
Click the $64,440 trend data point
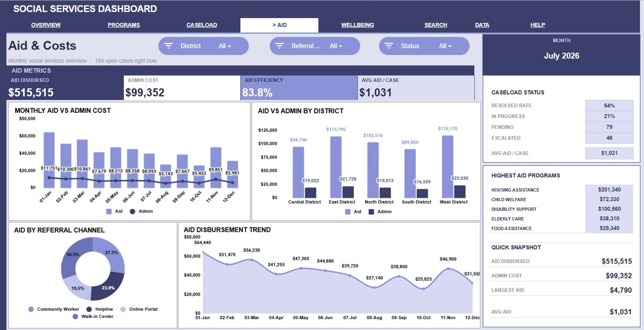(x=203, y=252)
